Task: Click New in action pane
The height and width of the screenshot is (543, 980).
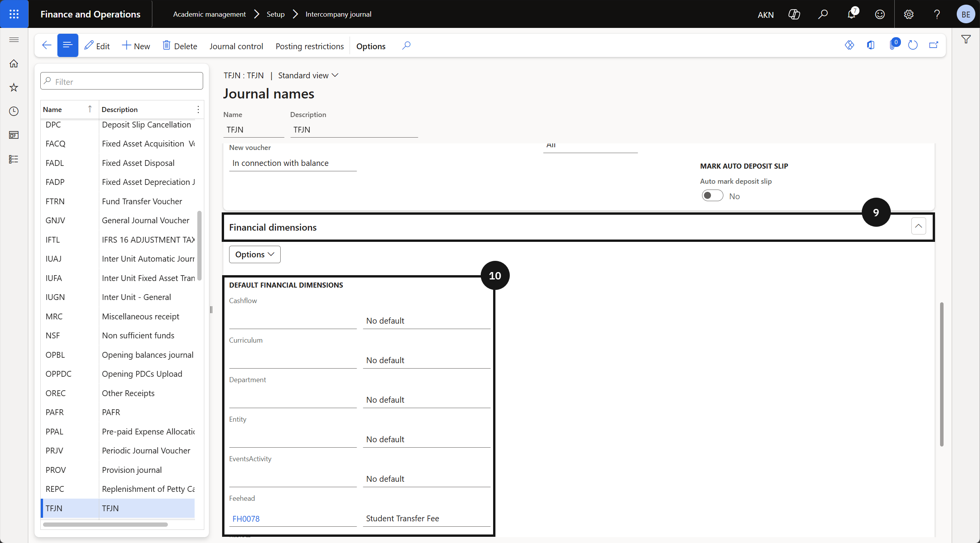Action: coord(136,46)
